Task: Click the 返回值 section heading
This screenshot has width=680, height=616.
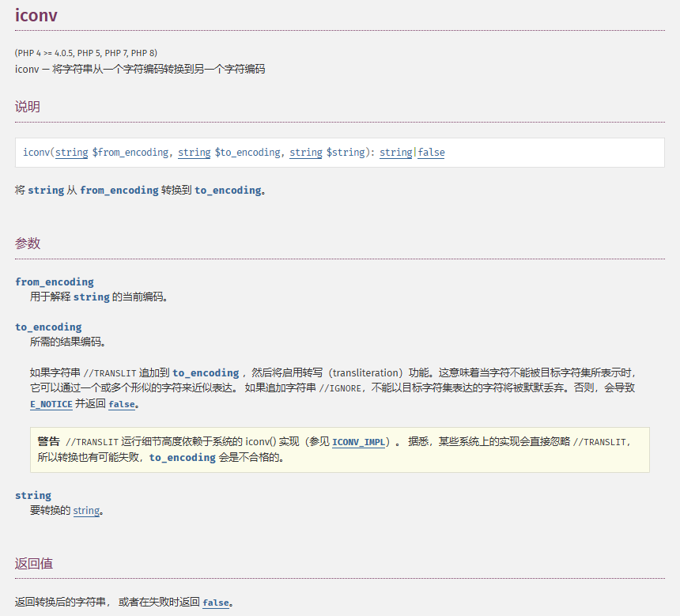Action: tap(34, 564)
